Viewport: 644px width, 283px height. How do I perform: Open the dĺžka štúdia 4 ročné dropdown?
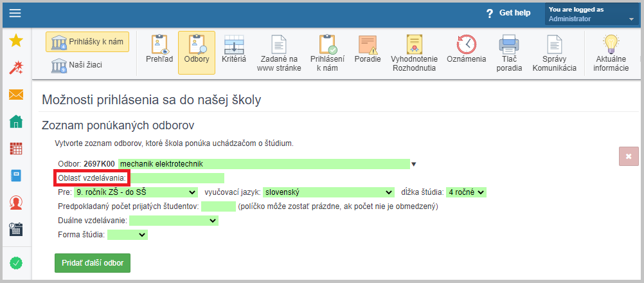[x=466, y=192]
